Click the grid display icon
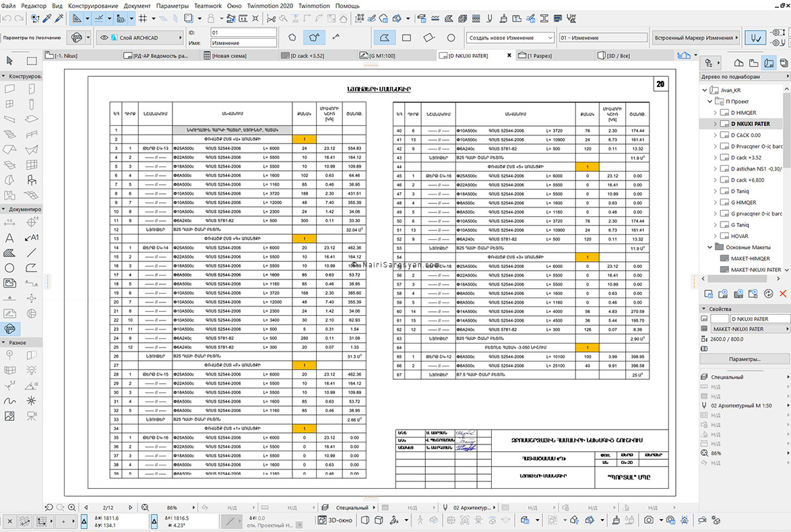Screen dimensions: 791x532 [144, 19]
